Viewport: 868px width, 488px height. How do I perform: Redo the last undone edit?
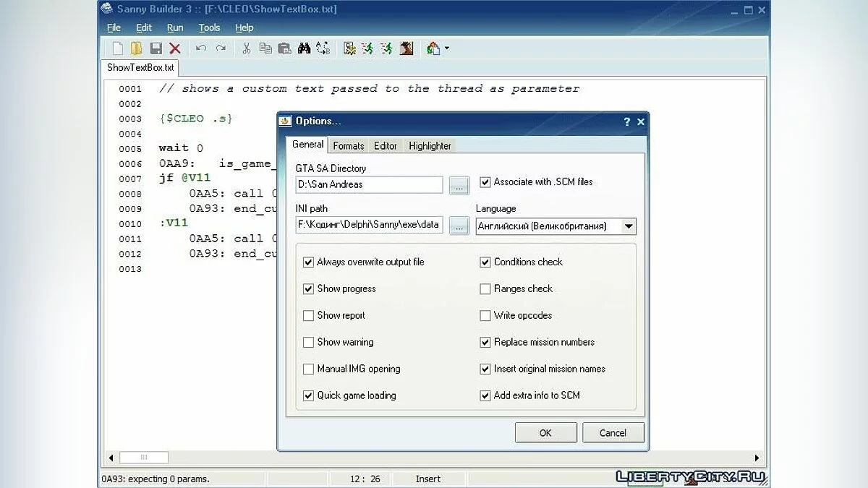point(221,48)
